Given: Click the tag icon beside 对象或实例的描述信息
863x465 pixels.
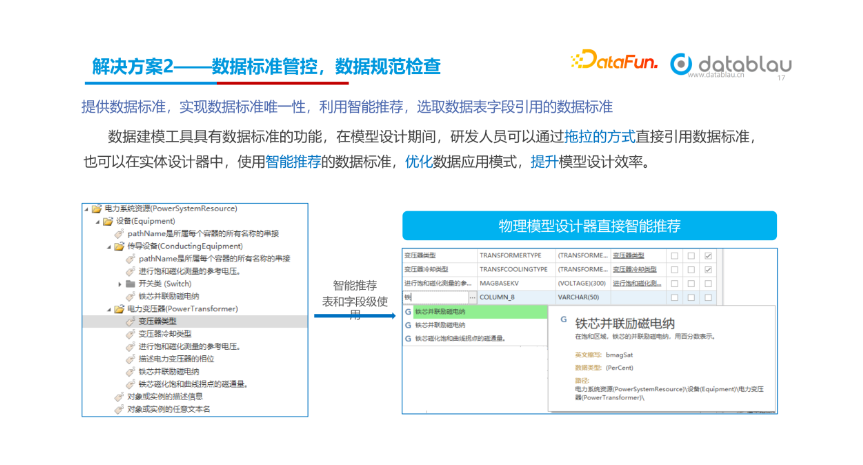Looking at the screenshot, I should coord(119,397).
